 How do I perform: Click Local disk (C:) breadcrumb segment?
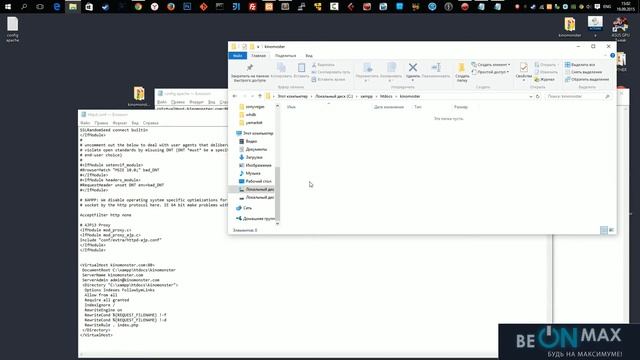click(334, 97)
